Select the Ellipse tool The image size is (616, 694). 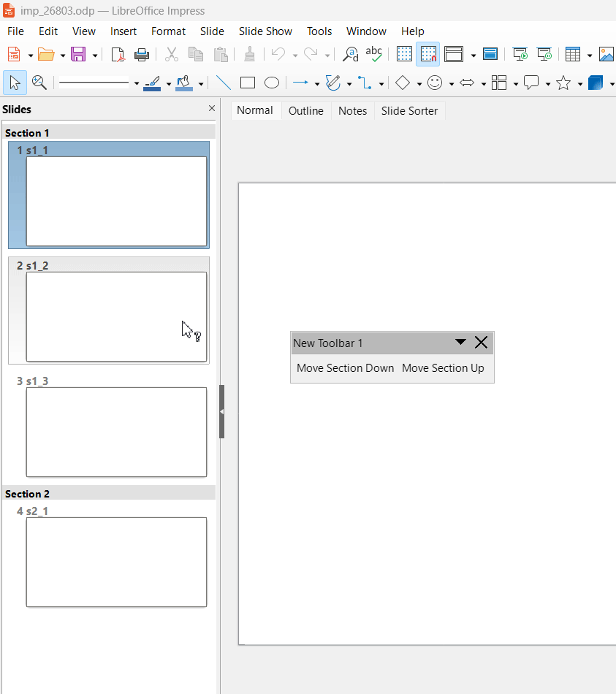tap(272, 83)
